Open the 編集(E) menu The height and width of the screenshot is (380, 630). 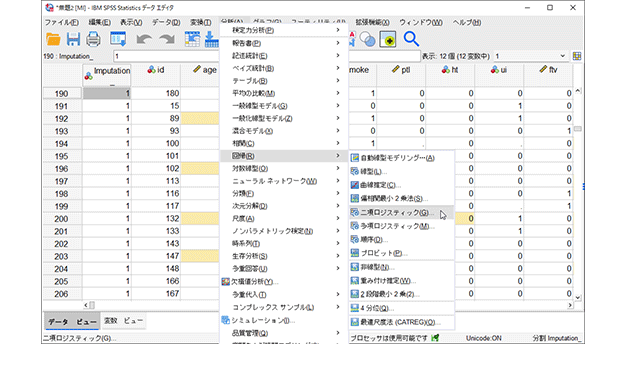[99, 22]
